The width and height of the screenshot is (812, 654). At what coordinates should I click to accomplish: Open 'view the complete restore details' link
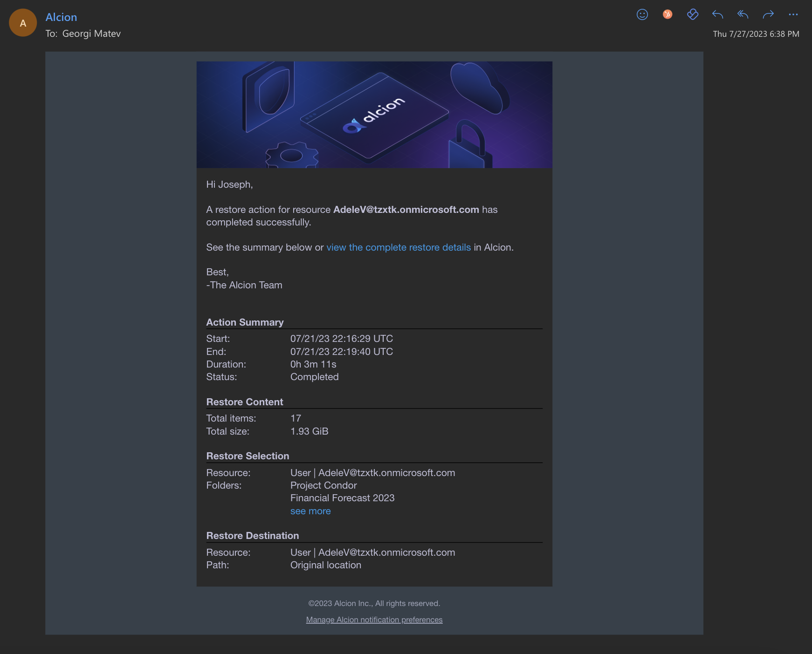click(399, 247)
